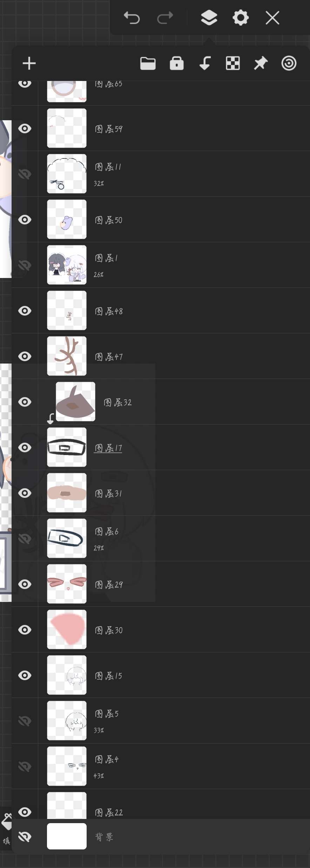This screenshot has width=310, height=868.
Task: Open layer 图层1 thumbnail with characters
Action: [x=67, y=265]
